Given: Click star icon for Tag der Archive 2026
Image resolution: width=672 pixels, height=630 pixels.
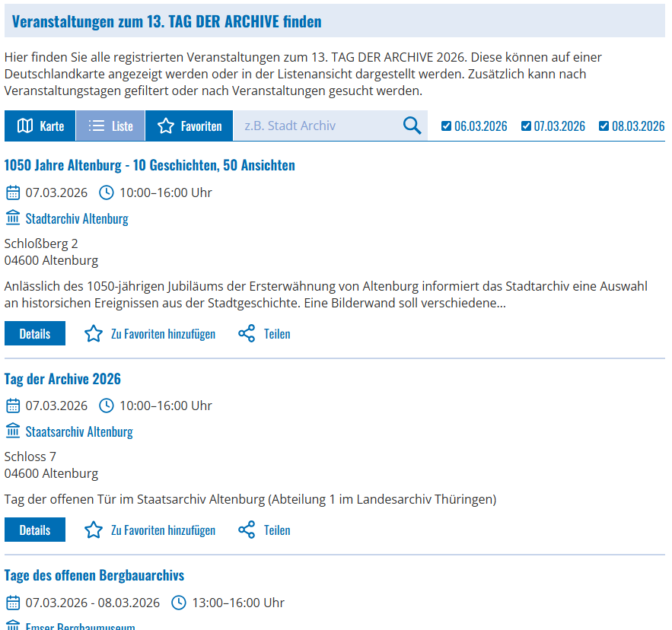Looking at the screenshot, I should click(x=94, y=530).
